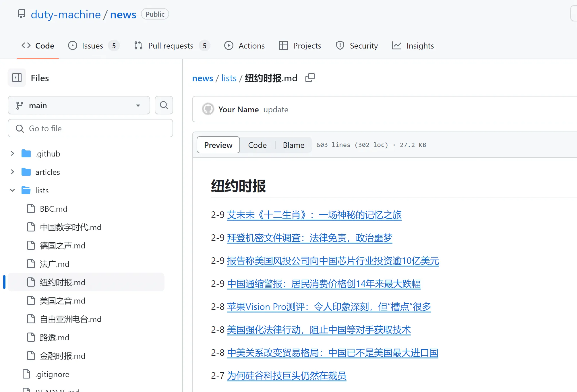The height and width of the screenshot is (392, 577).
Task: Click the Go to file field
Action: [90, 128]
